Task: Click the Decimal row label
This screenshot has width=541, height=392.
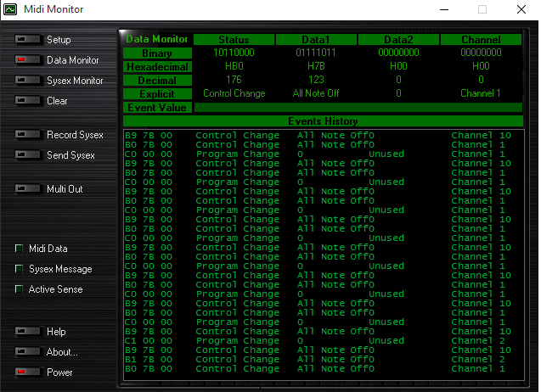Action: click(x=157, y=81)
